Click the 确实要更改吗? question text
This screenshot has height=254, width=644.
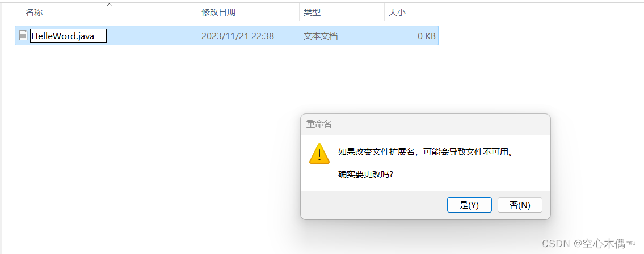[365, 174]
